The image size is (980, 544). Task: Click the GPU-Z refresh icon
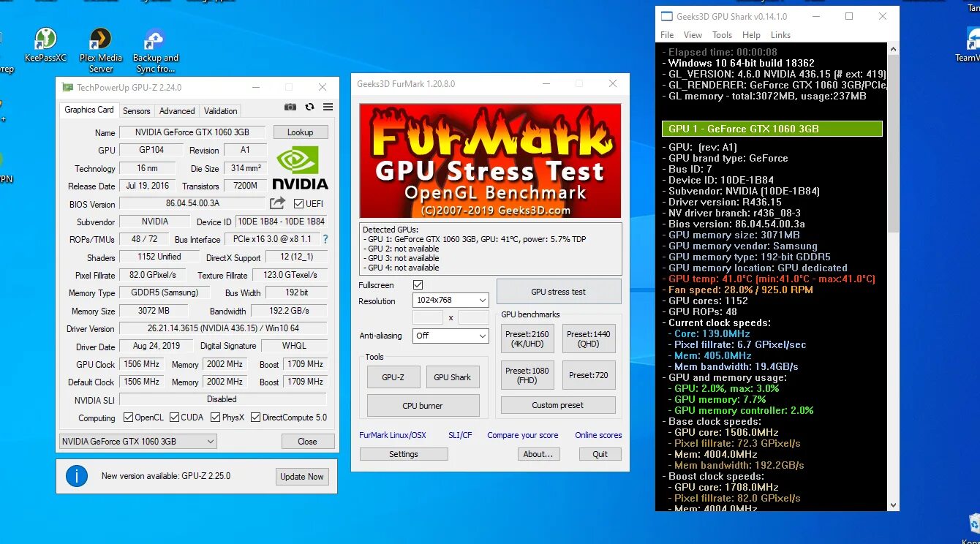pos(309,107)
